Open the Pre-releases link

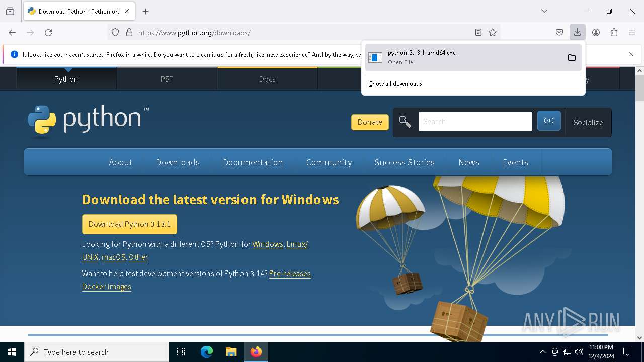click(x=290, y=274)
